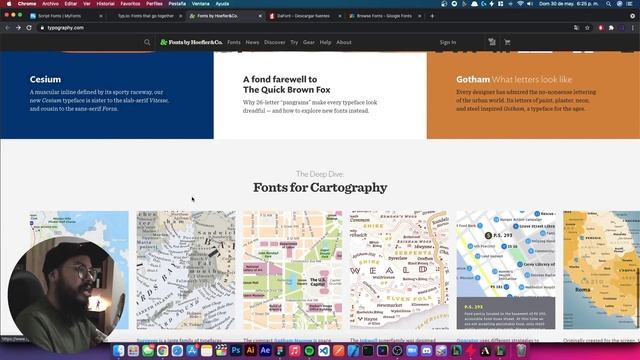The height and width of the screenshot is (360, 640).
Task: Click the Gotham Narrow link under Capitol map
Action: (293, 340)
